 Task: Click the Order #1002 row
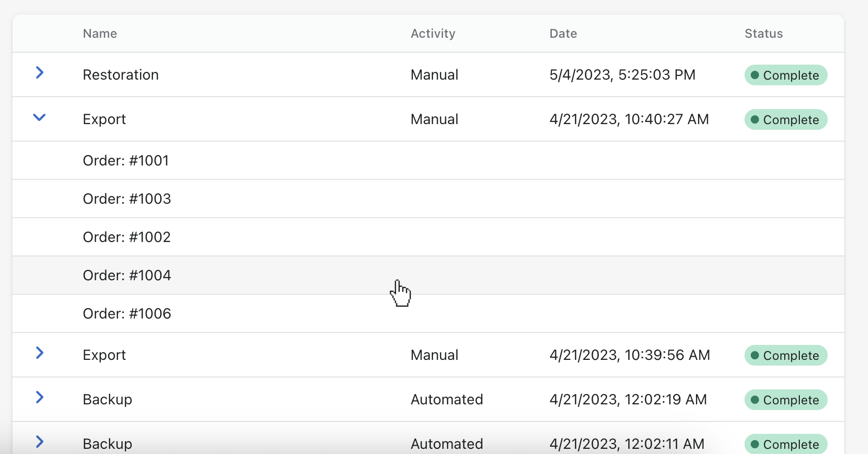click(127, 237)
